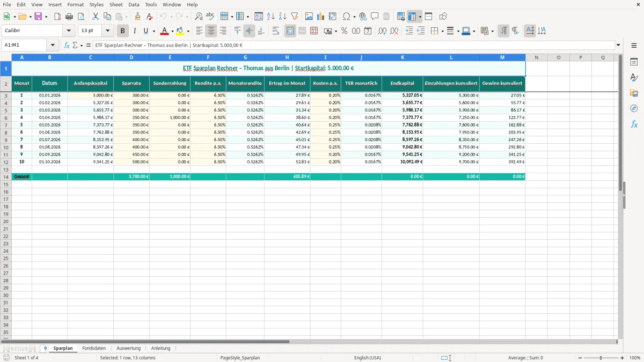This screenshot has height=362, width=644.
Task: Toggle Print Preview
Action: (x=80, y=17)
